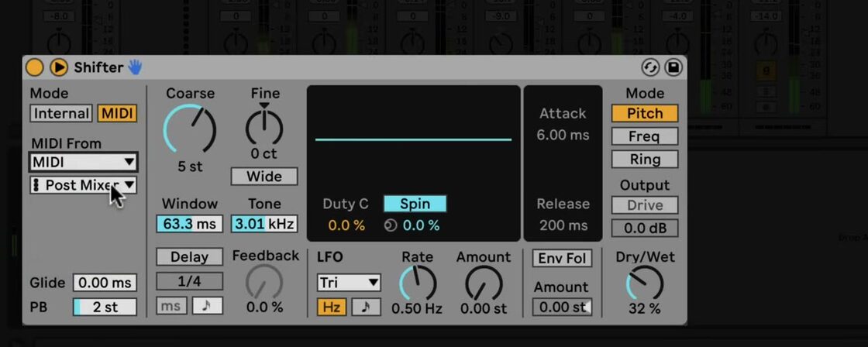868x347 pixels.
Task: Click the Duty C 0.0 % value
Action: click(346, 225)
